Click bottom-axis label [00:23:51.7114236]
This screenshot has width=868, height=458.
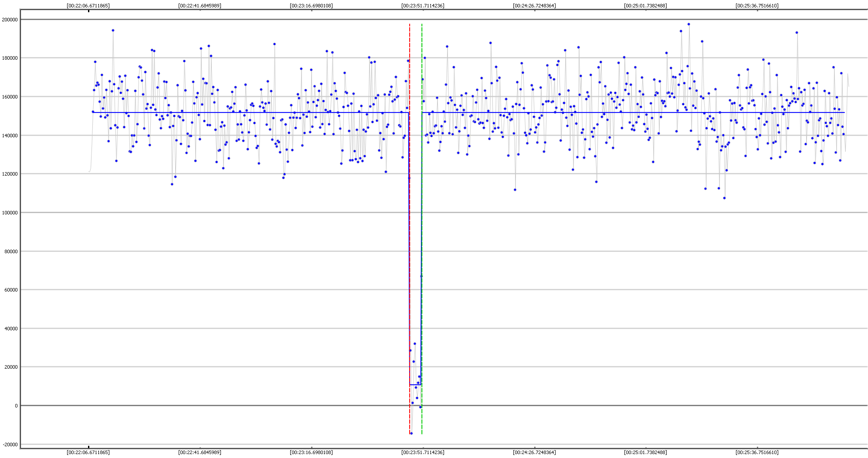(423, 452)
